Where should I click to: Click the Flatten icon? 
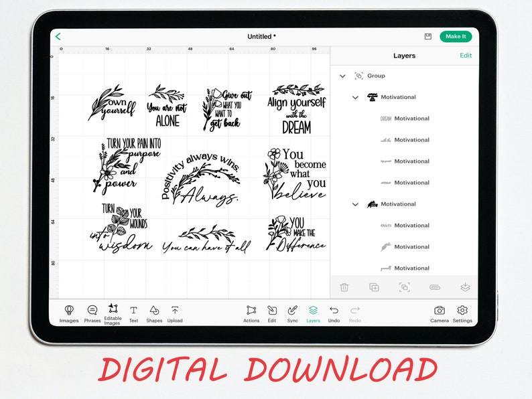pyautogui.click(x=465, y=287)
